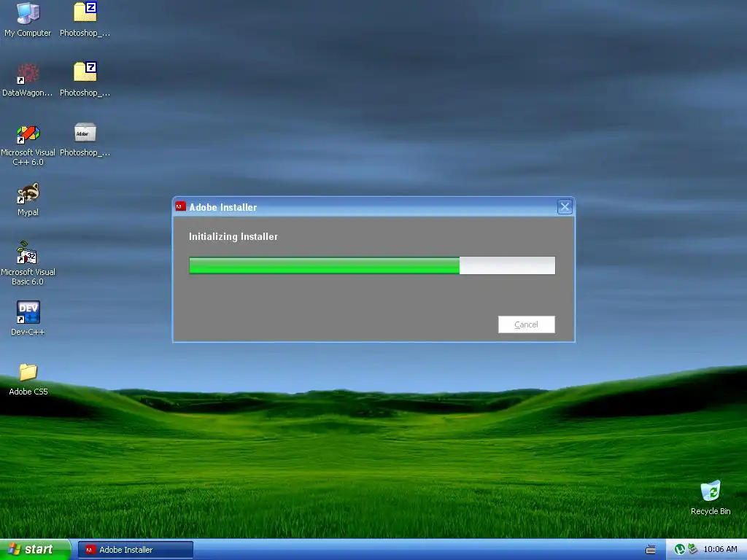
Task: Click the Adobe logo in the dialog title bar
Action: click(x=181, y=206)
